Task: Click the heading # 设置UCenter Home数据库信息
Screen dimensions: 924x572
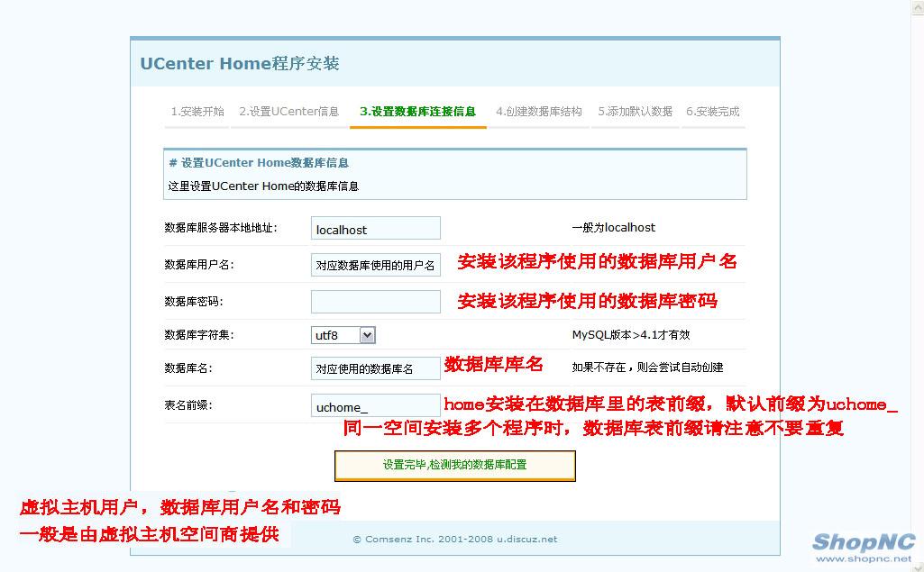Action: pos(259,162)
